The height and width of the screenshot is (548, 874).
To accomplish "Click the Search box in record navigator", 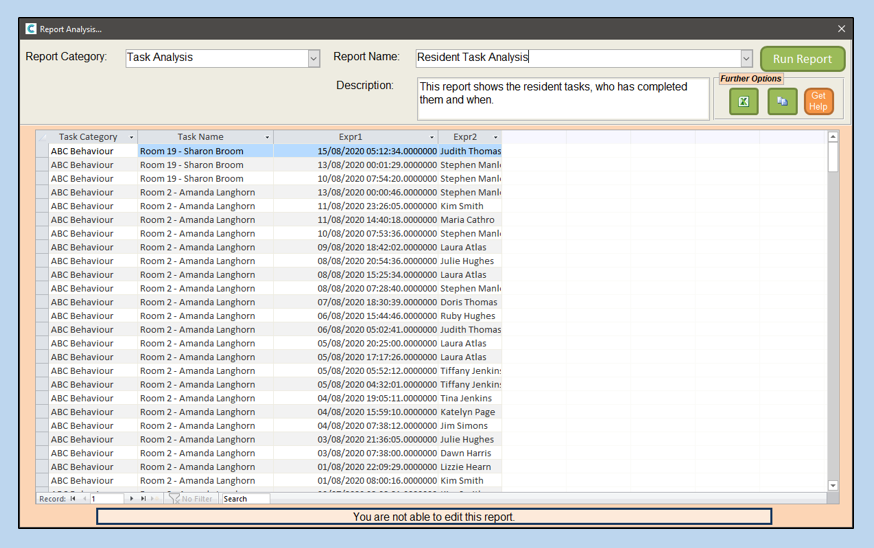I will 245,498.
